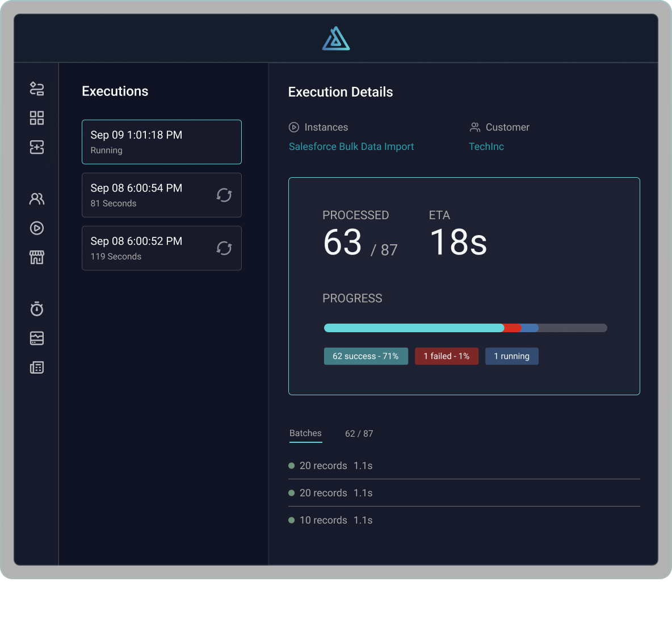Open the TechInc customer link
Viewport: 672px width, 636px height.
click(486, 147)
